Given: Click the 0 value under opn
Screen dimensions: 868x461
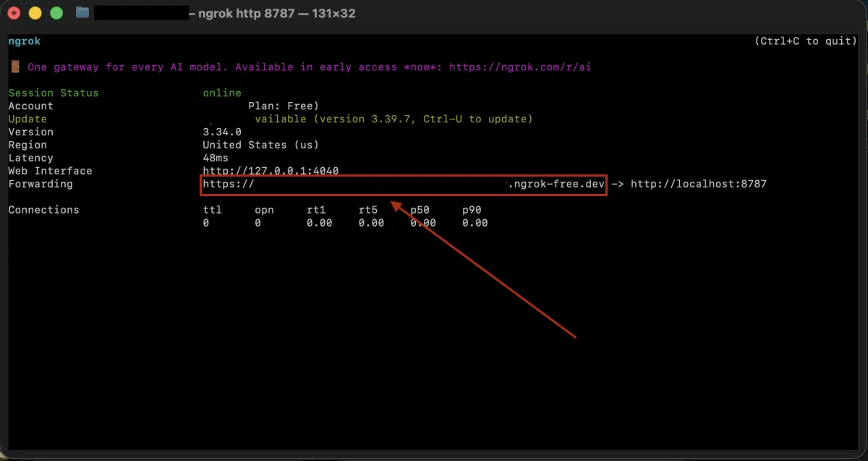Looking at the screenshot, I should pos(258,223).
